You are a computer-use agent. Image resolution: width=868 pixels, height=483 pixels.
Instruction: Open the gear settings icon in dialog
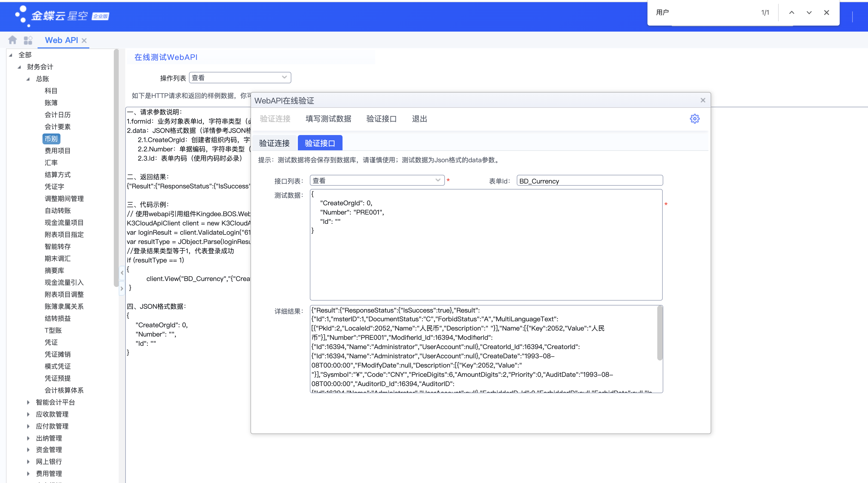(x=695, y=119)
